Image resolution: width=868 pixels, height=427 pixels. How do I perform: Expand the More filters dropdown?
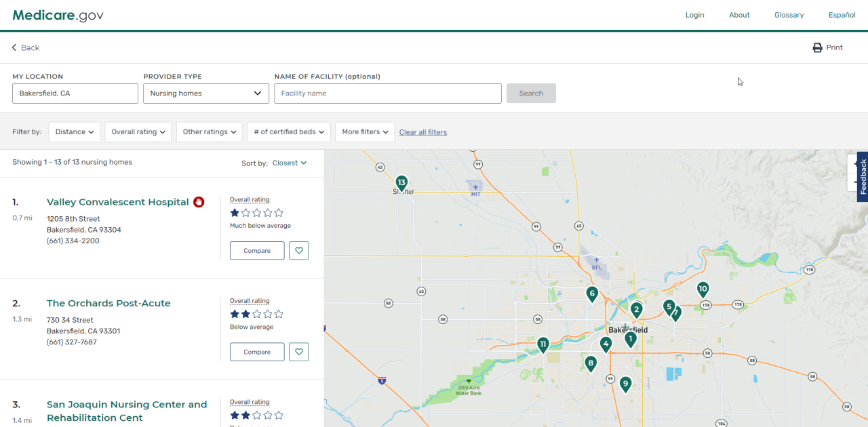tap(365, 132)
